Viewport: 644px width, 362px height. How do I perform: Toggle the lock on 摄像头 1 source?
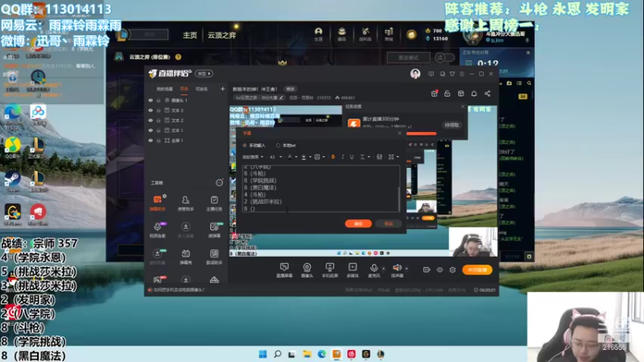pyautogui.click(x=159, y=100)
